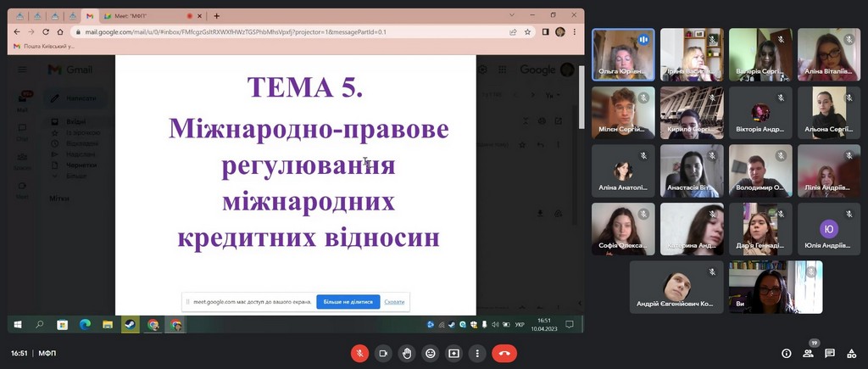The width and height of the screenshot is (868, 369).
Task: Unmute the microphone in the call bar
Action: tap(359, 353)
